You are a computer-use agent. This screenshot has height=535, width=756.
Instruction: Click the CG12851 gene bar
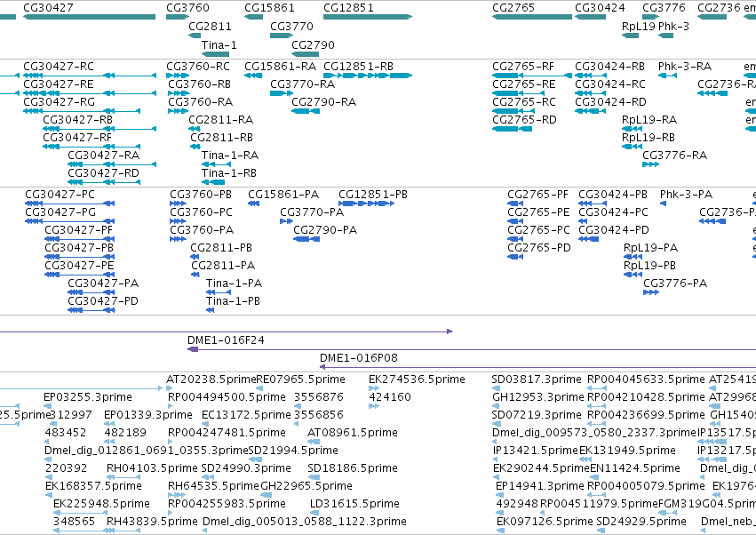coord(368,17)
